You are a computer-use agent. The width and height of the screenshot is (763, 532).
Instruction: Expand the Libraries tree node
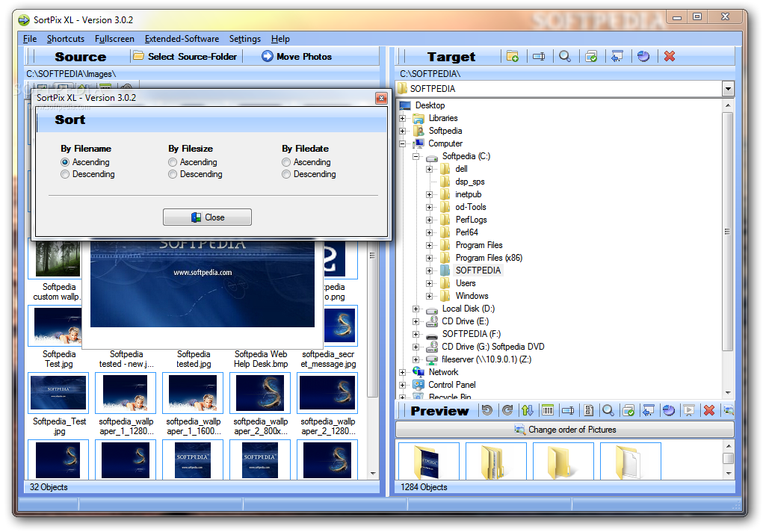tap(402, 118)
